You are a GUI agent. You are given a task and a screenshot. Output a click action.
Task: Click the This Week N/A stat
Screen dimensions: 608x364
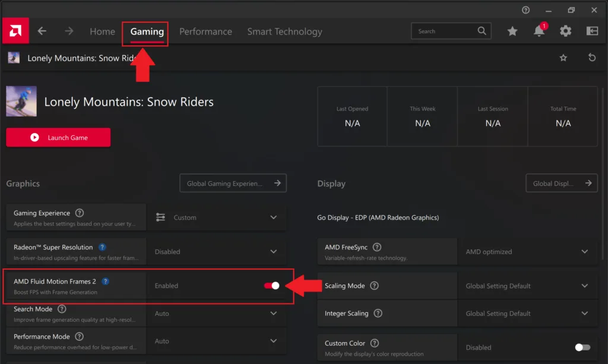[x=422, y=116]
